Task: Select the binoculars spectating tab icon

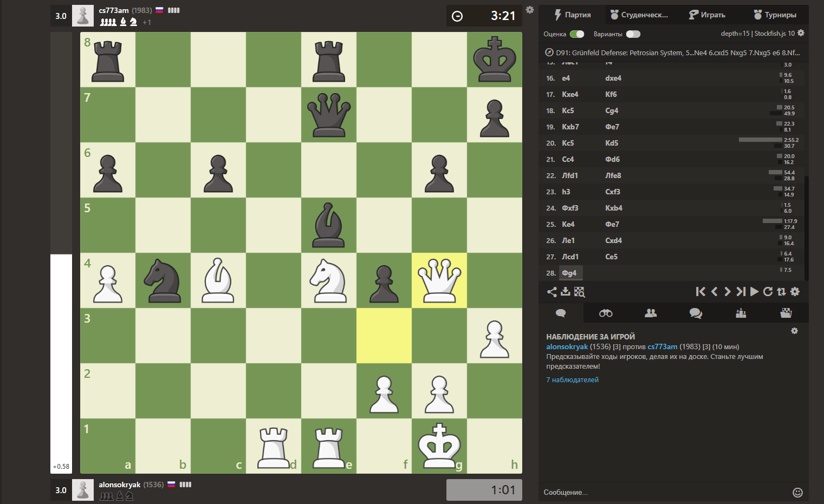Action: pos(605,313)
